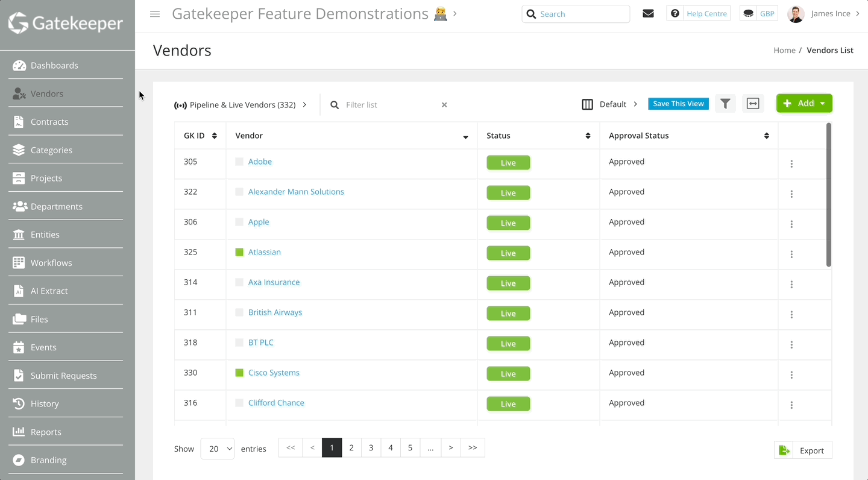
Task: Check the checkbox next to Apple
Action: (239, 223)
